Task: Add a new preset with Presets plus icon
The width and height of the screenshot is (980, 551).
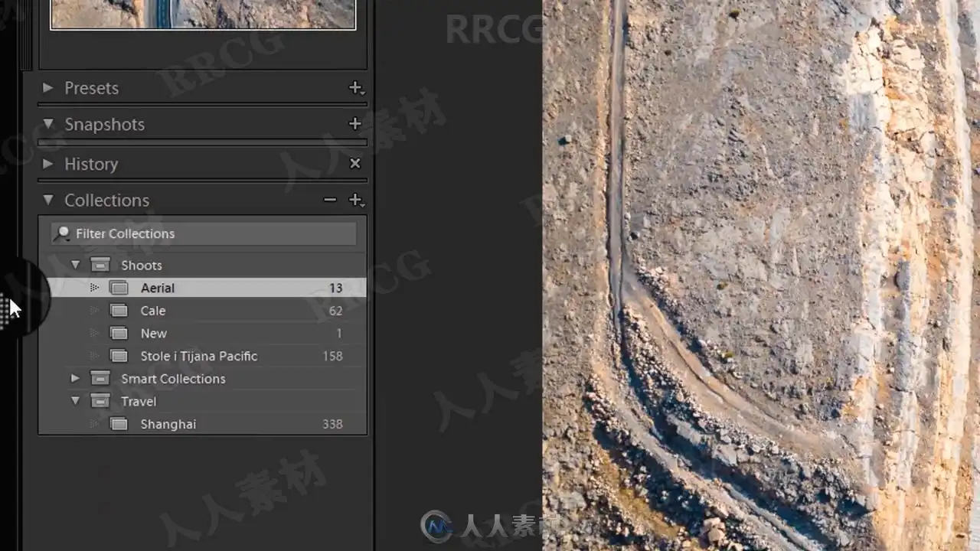Action: [x=356, y=88]
